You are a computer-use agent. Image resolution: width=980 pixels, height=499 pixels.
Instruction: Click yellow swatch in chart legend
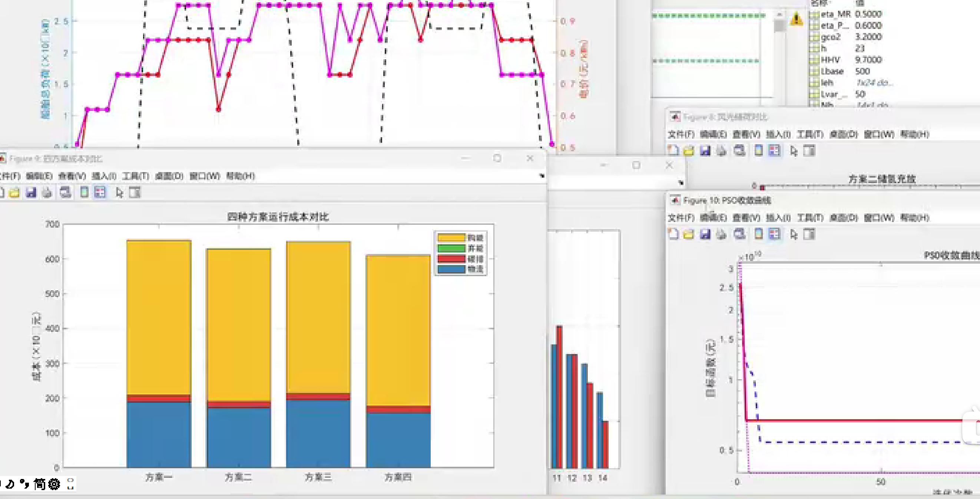pos(451,238)
